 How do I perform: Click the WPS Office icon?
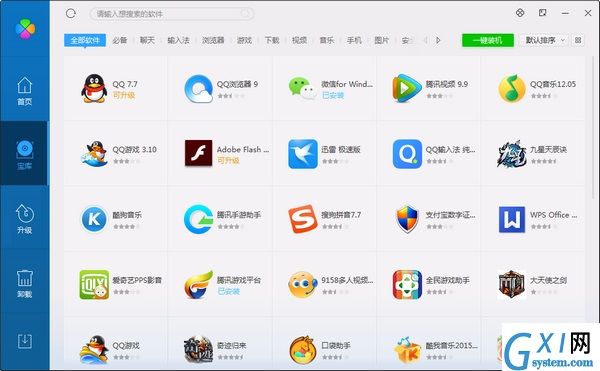512,220
